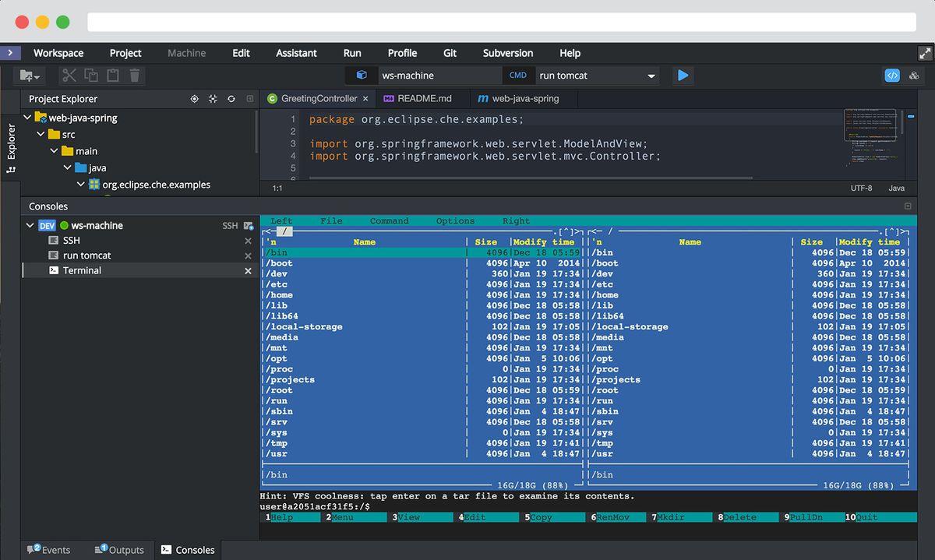The height and width of the screenshot is (560, 935).
Task: Click the green ws-machine status dot
Action: (x=65, y=226)
